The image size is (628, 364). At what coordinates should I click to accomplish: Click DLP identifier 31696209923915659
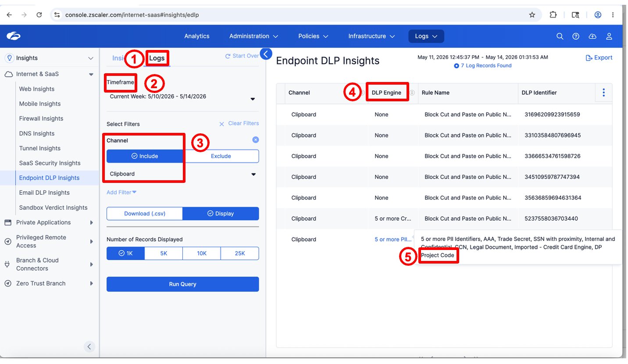tap(552, 114)
